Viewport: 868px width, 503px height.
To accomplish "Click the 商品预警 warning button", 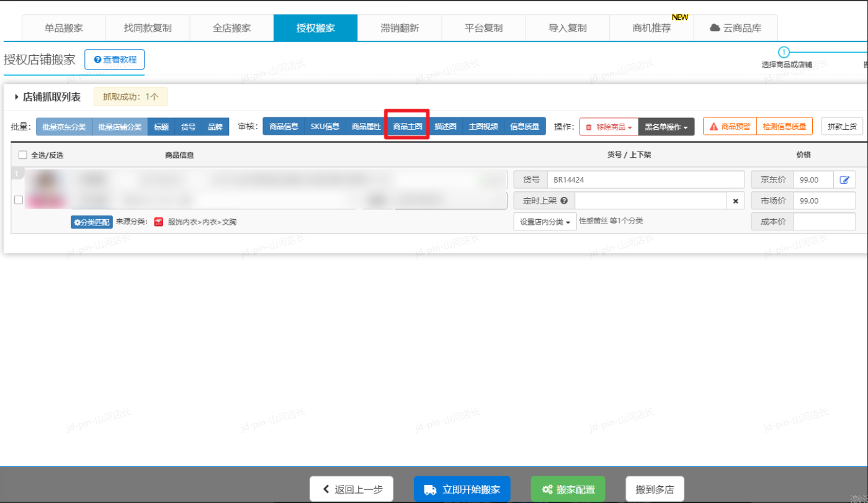I will (730, 127).
